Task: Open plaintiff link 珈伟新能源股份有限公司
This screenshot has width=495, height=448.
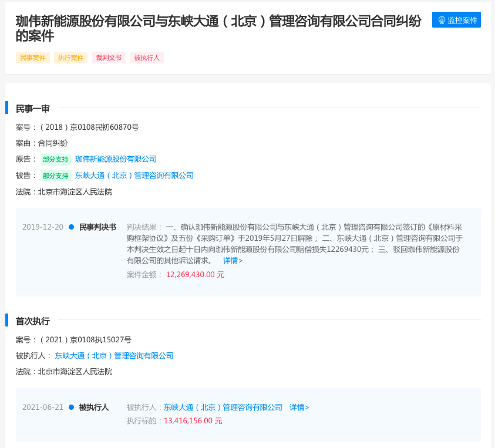Action: 116,159
